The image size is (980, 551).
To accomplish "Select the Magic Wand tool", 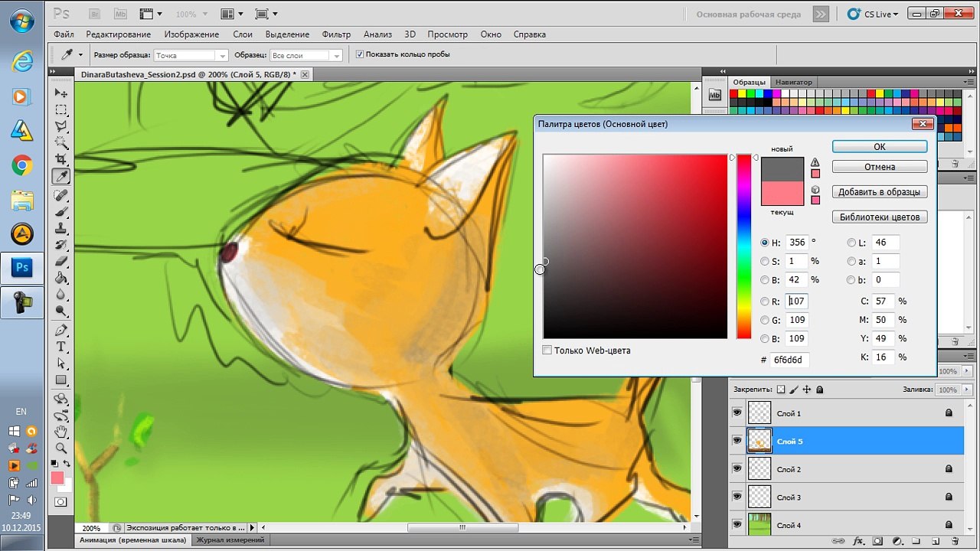I will pyautogui.click(x=61, y=143).
